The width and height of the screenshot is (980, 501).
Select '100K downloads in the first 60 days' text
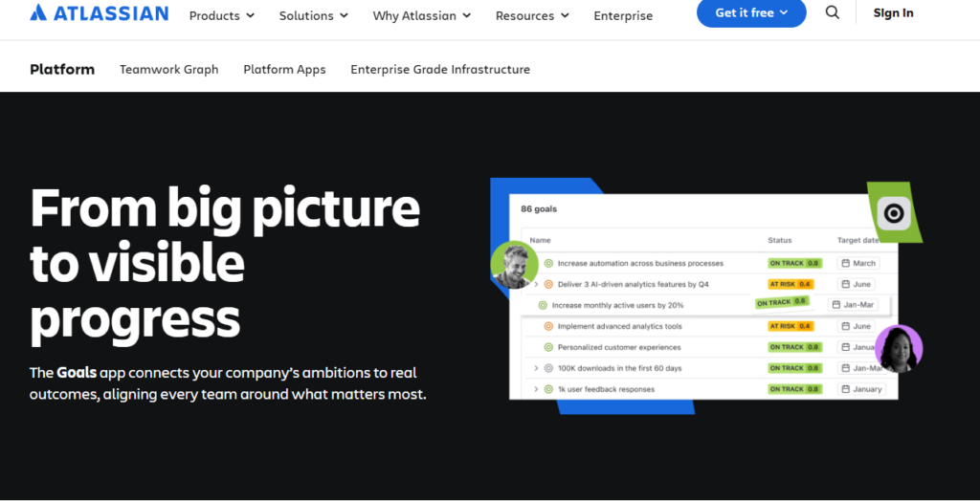pos(620,368)
